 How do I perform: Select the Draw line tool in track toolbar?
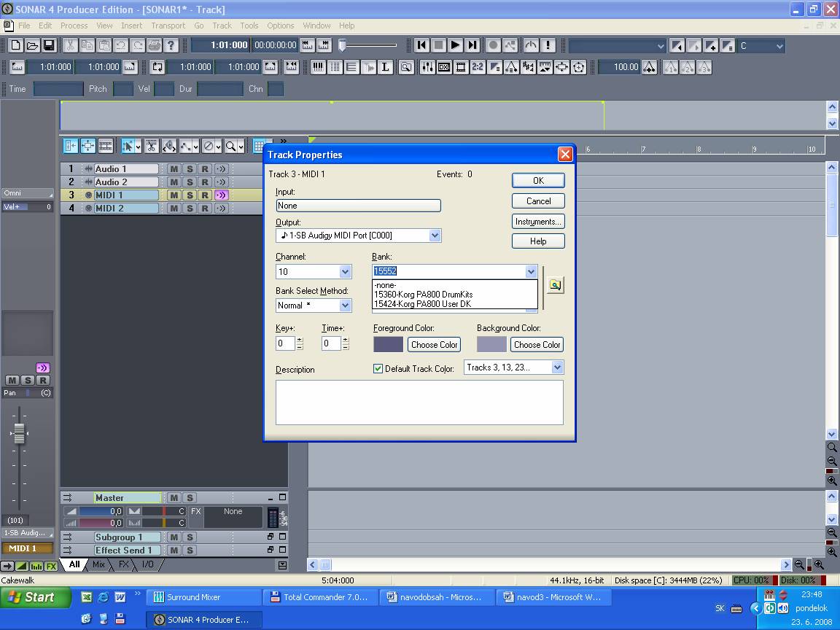pos(184,146)
